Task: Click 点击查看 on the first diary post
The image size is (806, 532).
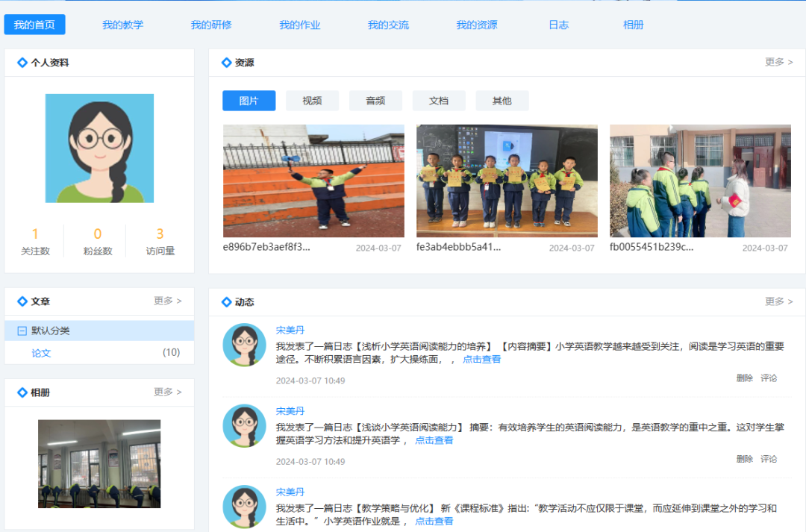Action: (481, 359)
